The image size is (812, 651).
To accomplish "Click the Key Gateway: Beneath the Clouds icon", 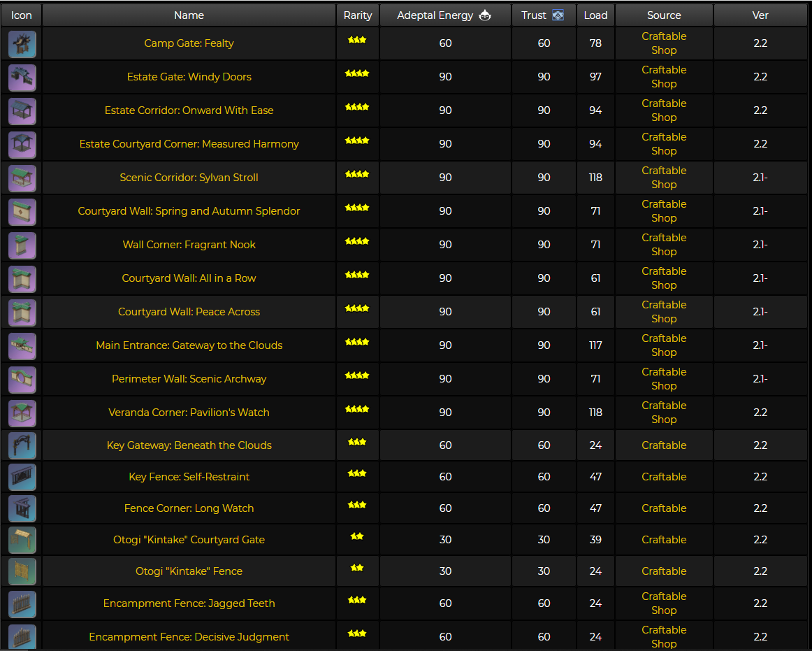I will coord(22,445).
